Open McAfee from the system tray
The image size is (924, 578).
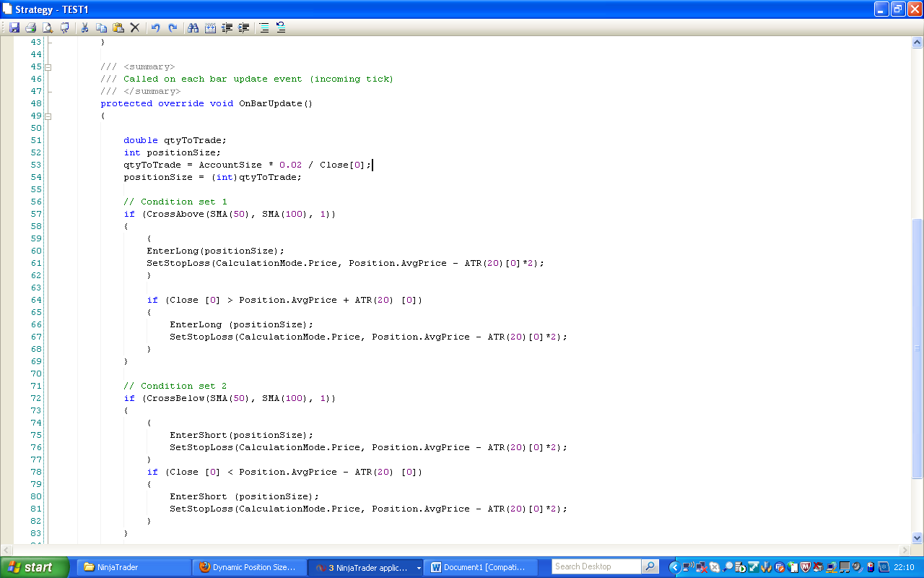pyautogui.click(x=805, y=567)
